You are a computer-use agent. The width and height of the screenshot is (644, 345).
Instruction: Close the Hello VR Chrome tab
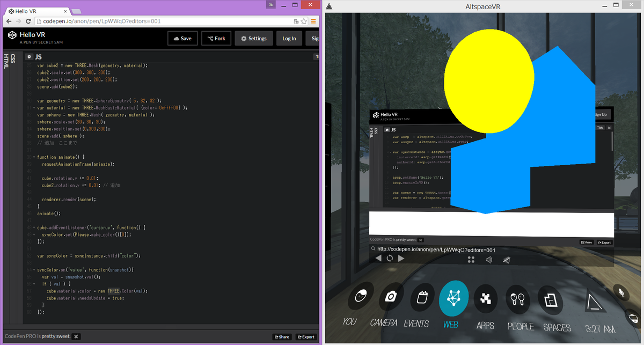click(65, 11)
